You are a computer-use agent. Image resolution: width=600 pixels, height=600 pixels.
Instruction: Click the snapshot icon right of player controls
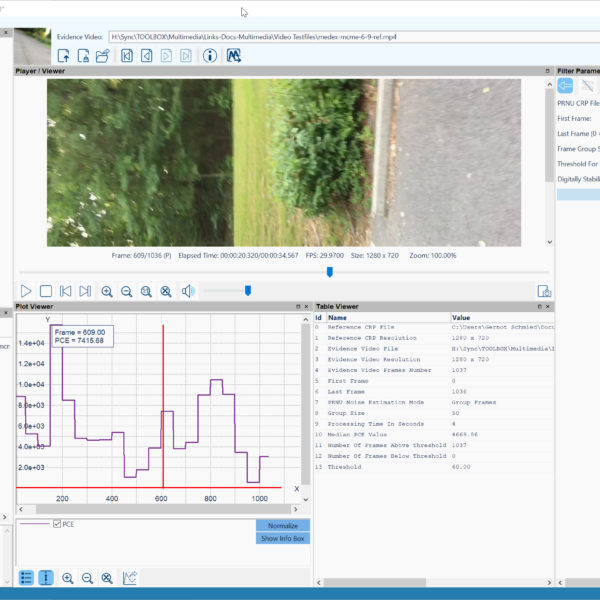(544, 291)
